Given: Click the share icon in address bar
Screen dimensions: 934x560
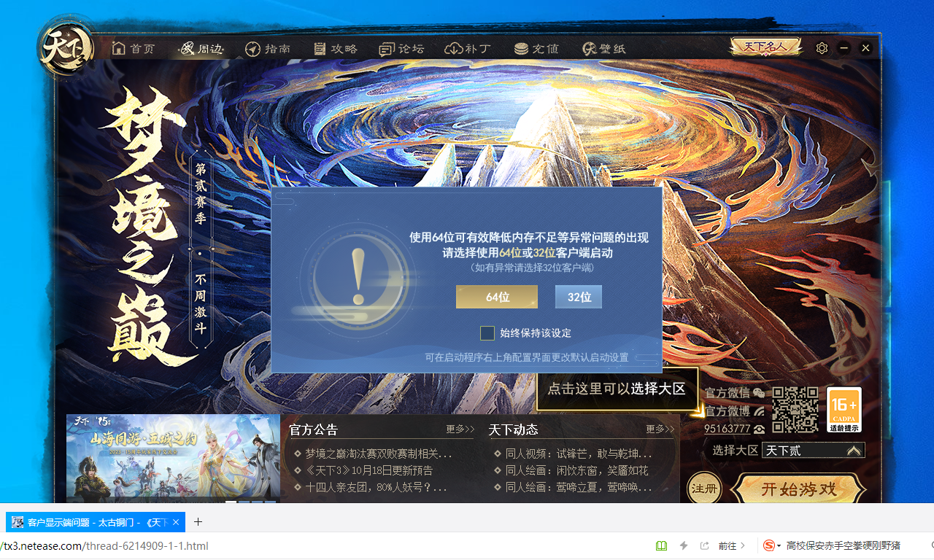Looking at the screenshot, I should tap(704, 545).
